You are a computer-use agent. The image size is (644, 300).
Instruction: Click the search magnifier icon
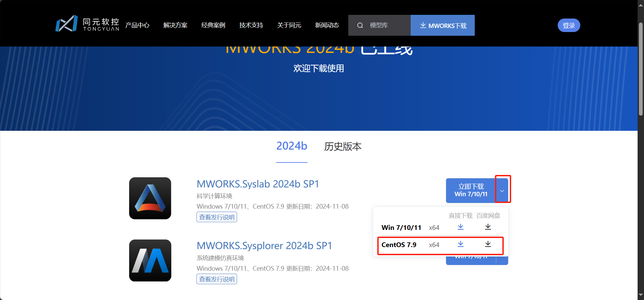[x=360, y=25]
